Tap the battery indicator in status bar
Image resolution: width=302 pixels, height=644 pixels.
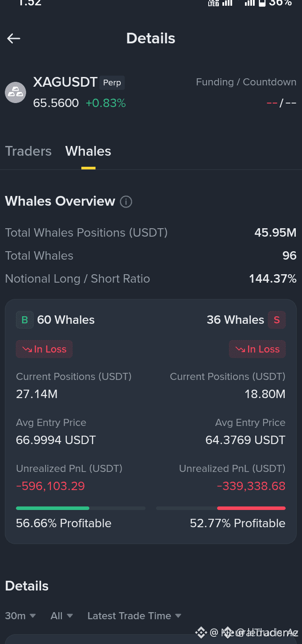click(262, 3)
